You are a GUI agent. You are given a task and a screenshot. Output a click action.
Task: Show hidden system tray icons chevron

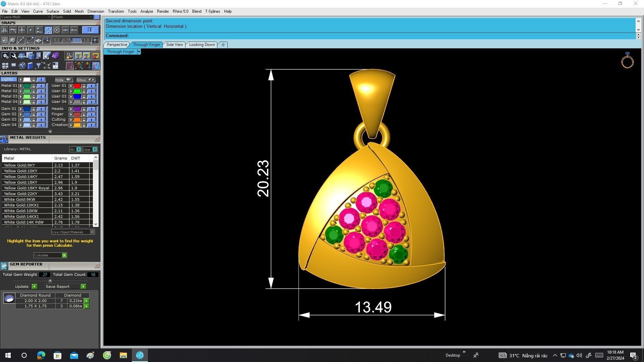555,355
